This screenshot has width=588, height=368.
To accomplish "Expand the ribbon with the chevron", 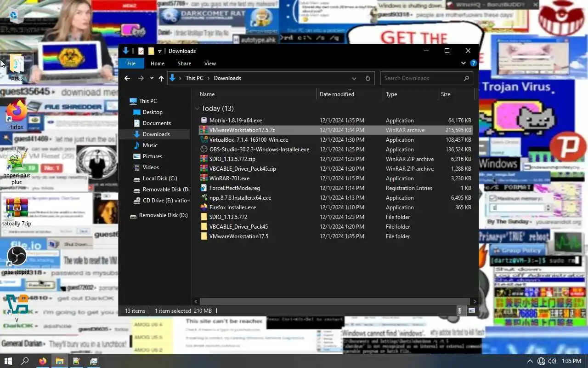I will click(464, 63).
